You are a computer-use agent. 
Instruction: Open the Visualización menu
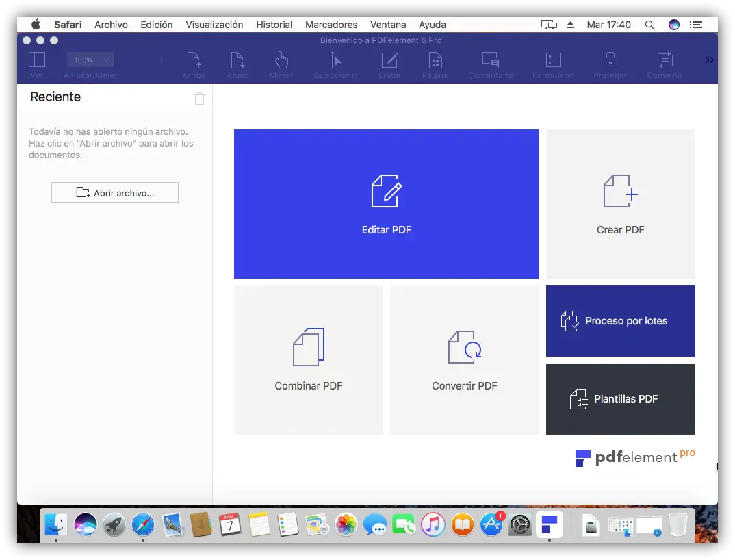pyautogui.click(x=214, y=25)
